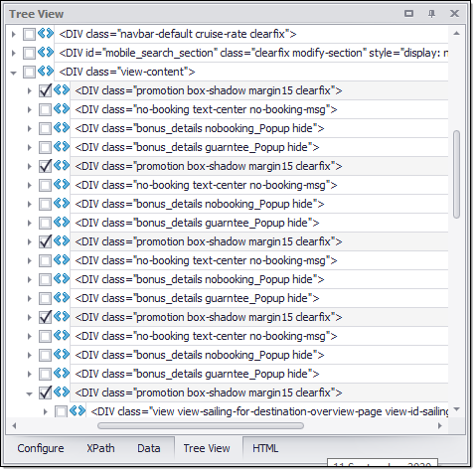Select the Data tab
Screen dimensions: 476x472
[x=149, y=448]
